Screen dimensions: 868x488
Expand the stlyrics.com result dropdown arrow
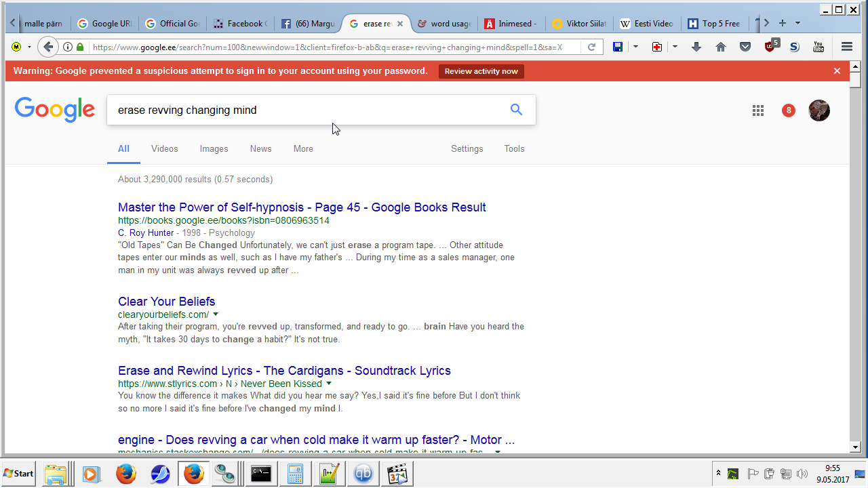tap(329, 384)
